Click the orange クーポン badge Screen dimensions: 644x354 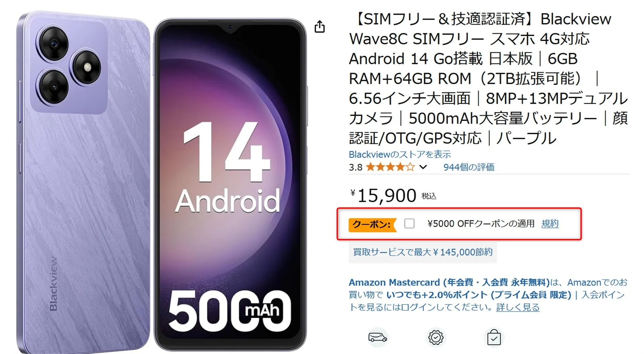(x=373, y=224)
